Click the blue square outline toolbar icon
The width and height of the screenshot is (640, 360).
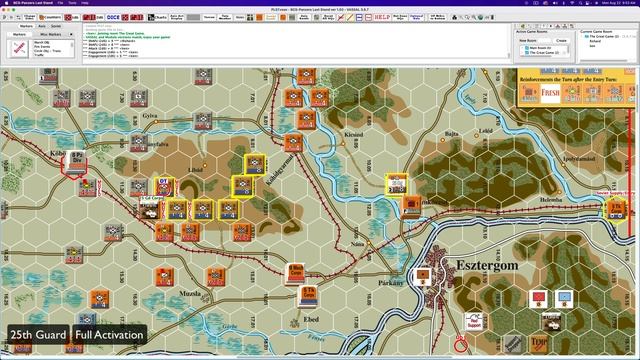pos(359,17)
